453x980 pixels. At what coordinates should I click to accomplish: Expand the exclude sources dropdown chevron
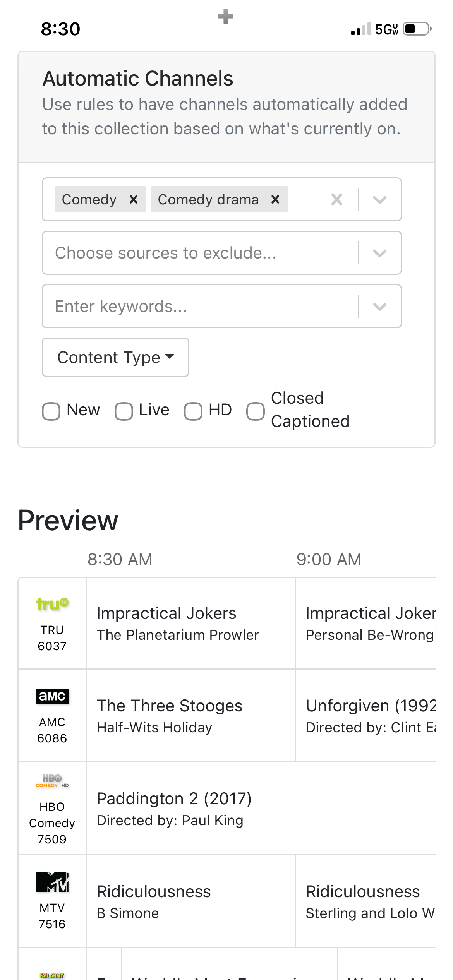coord(380,253)
